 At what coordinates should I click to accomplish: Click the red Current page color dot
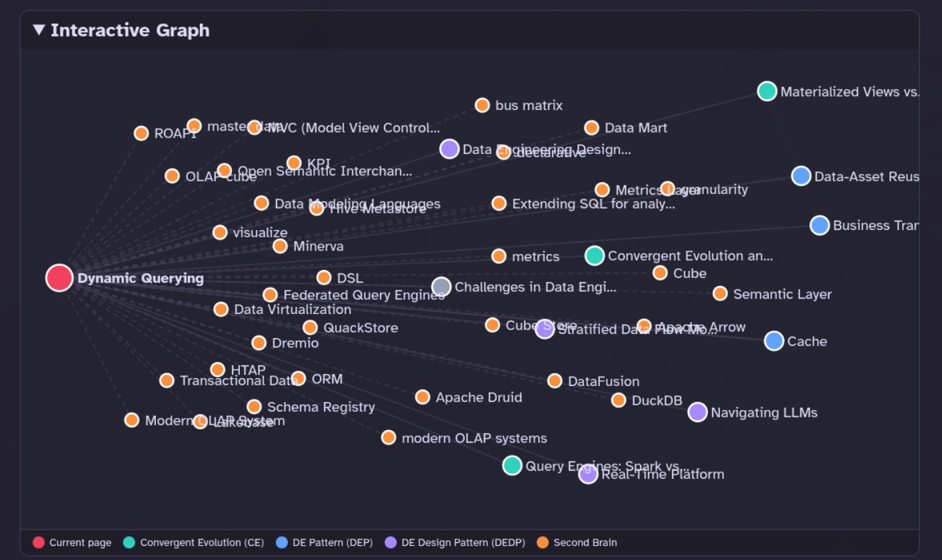(39, 542)
